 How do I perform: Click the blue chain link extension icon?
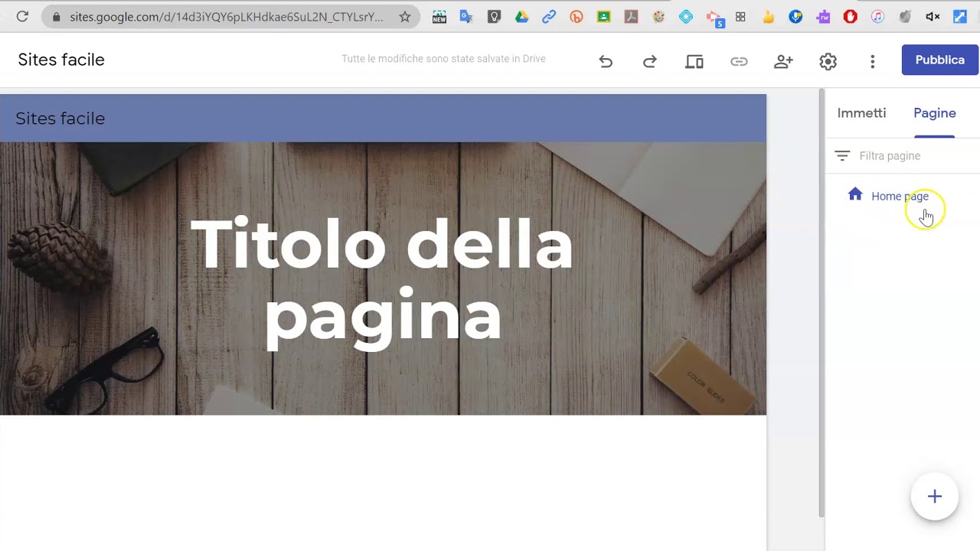point(549,16)
